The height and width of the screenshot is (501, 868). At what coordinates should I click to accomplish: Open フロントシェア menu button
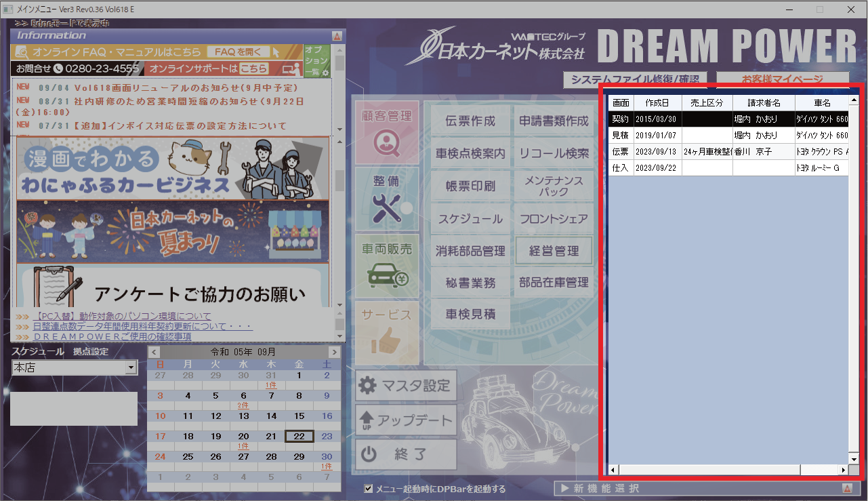554,219
